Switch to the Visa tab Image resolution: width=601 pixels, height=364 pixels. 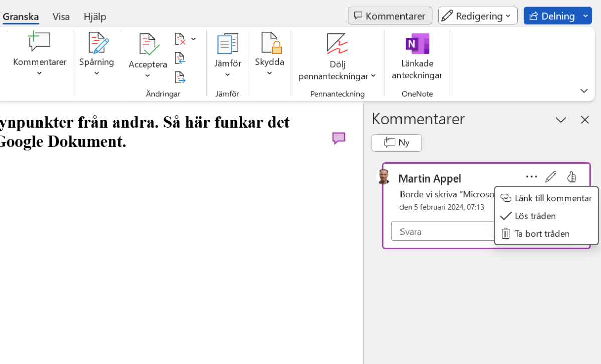(61, 16)
